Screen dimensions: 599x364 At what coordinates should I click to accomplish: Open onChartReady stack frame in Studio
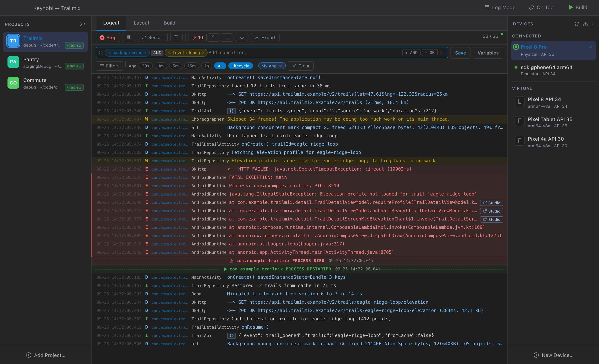point(491,211)
